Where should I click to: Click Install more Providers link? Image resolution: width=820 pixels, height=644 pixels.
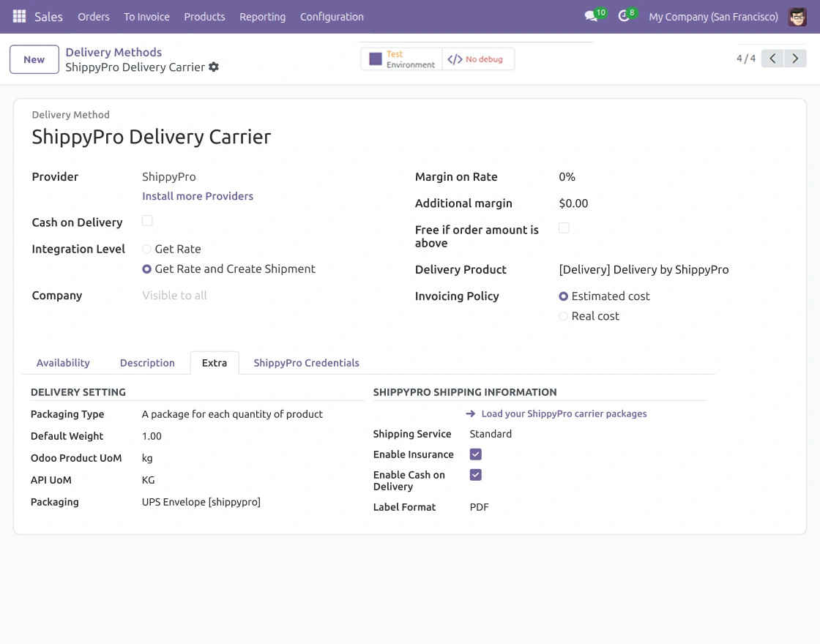click(x=198, y=196)
